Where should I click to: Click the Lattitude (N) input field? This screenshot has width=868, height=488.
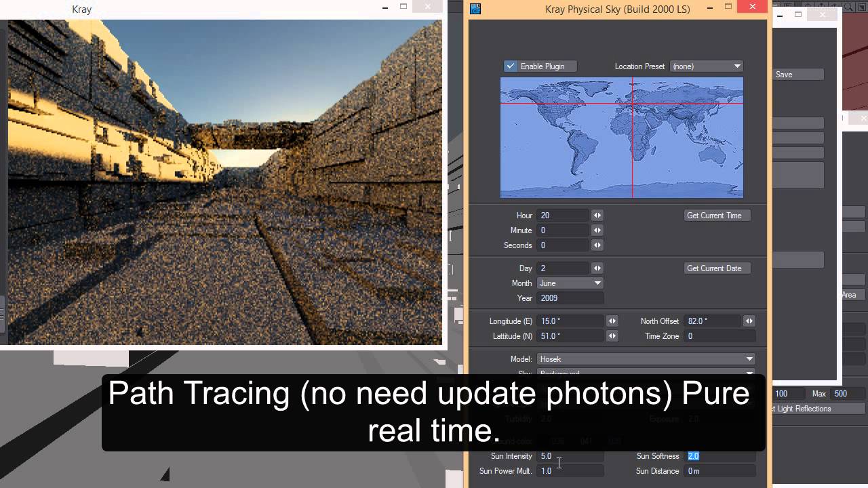[x=570, y=336]
